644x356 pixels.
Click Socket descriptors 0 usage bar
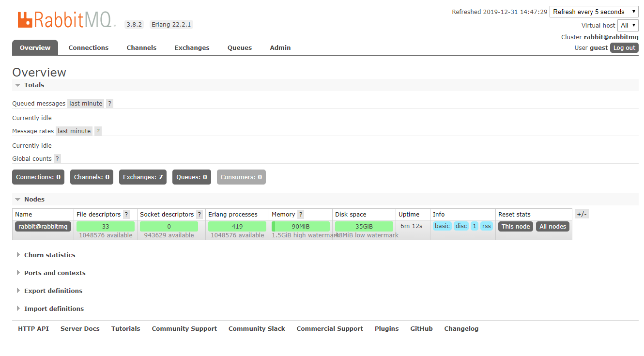pyautogui.click(x=169, y=226)
